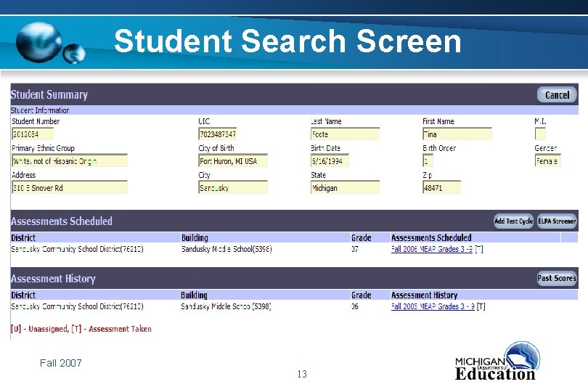Screen dimensions: 588x392
Task: Click the UIC input field
Action: pyautogui.click(x=218, y=134)
